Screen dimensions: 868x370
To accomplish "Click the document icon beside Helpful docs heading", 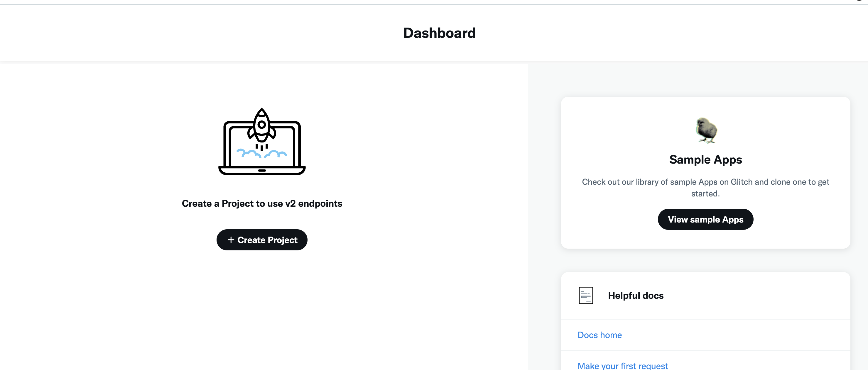I will (586, 295).
